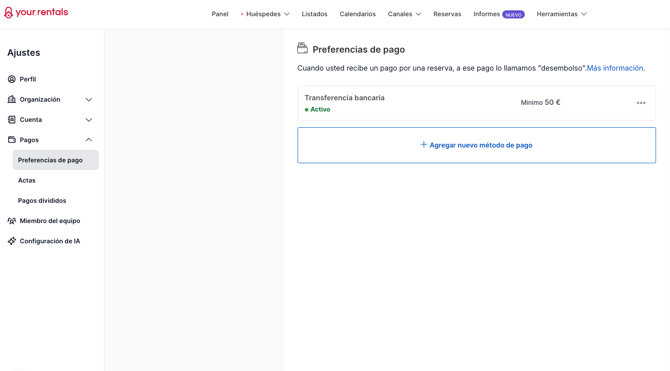The width and height of the screenshot is (670, 371).
Task: Open Actas under Pagos
Action: pos(26,180)
